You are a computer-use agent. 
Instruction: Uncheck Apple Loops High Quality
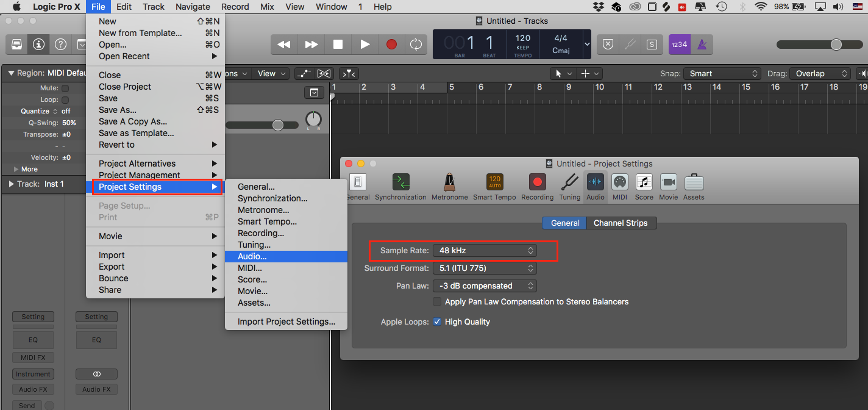point(437,322)
